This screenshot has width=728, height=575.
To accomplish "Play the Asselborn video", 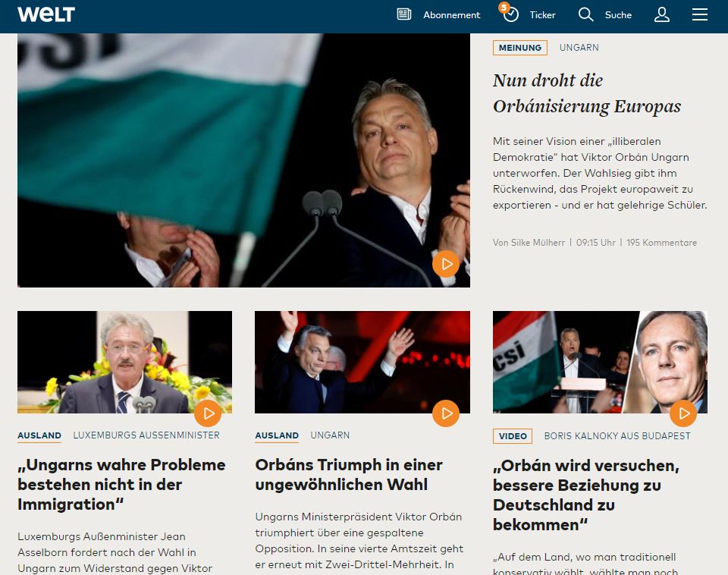I will pyautogui.click(x=208, y=413).
